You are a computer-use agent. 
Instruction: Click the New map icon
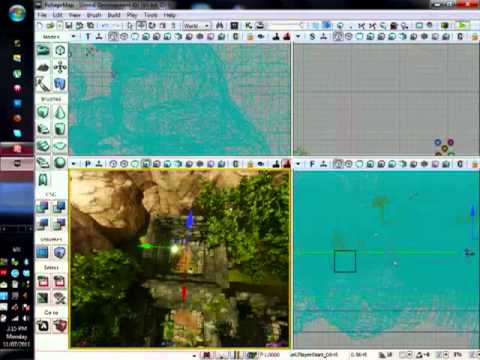tap(40, 25)
